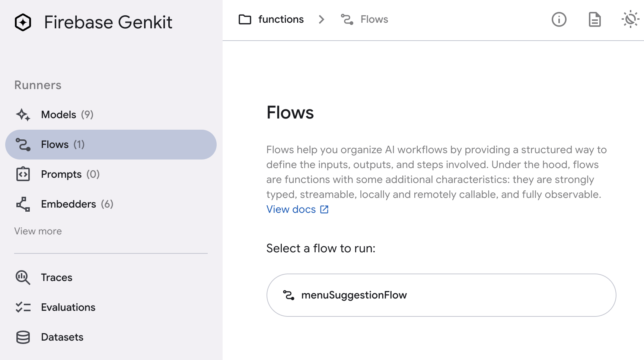The height and width of the screenshot is (360, 644).
Task: Click the Prompts code bracket icon
Action: pos(23,174)
